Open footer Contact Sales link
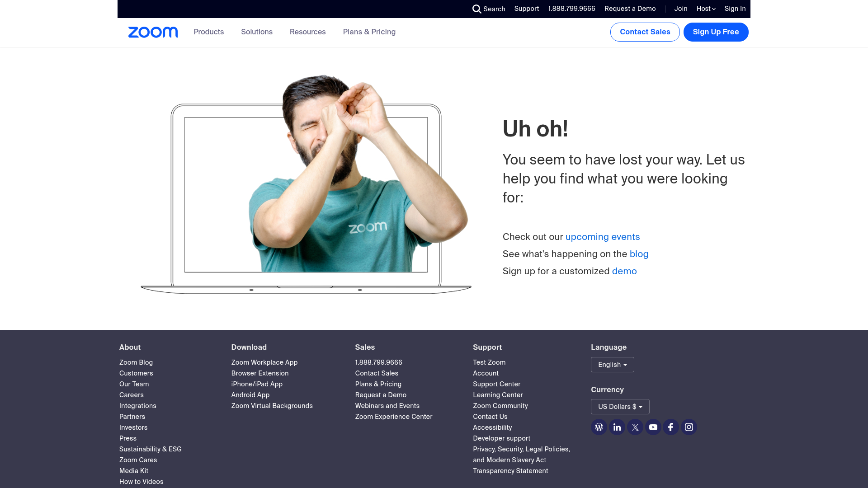Image resolution: width=868 pixels, height=488 pixels. [x=377, y=373]
